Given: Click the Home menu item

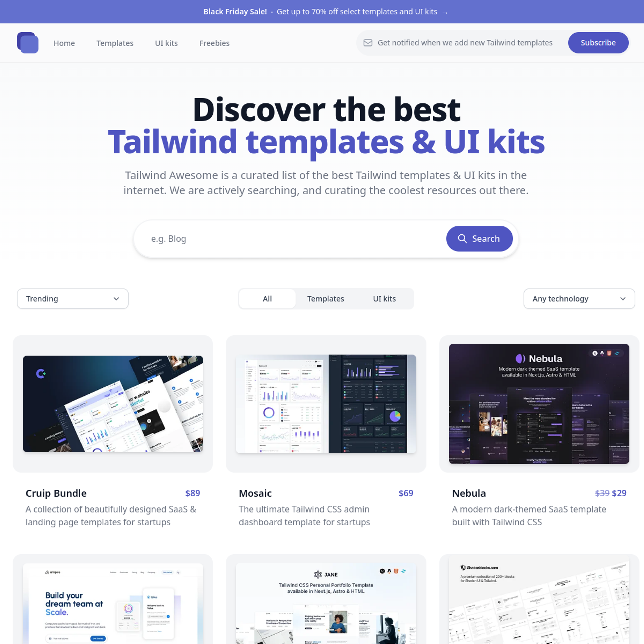Looking at the screenshot, I should 64,42.
